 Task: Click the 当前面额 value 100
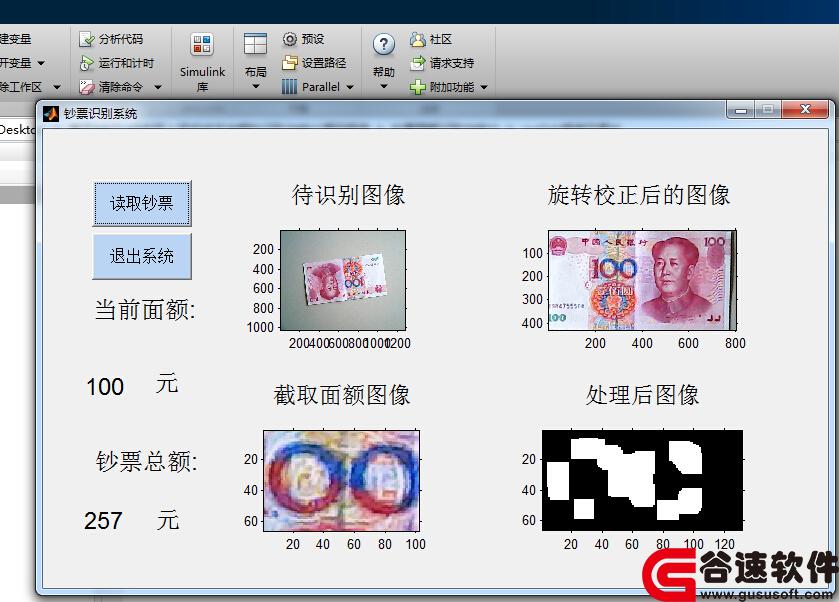pos(105,387)
